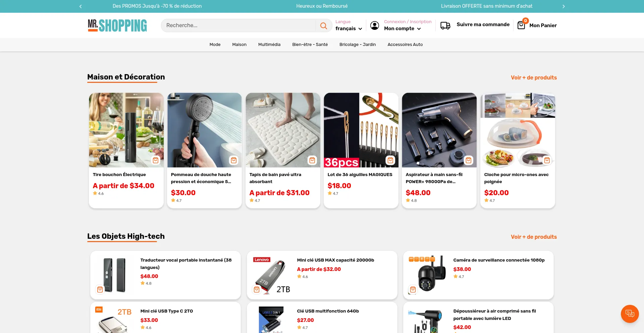See more Objets High-tech products
The height and width of the screenshot is (333, 644).
[534, 237]
